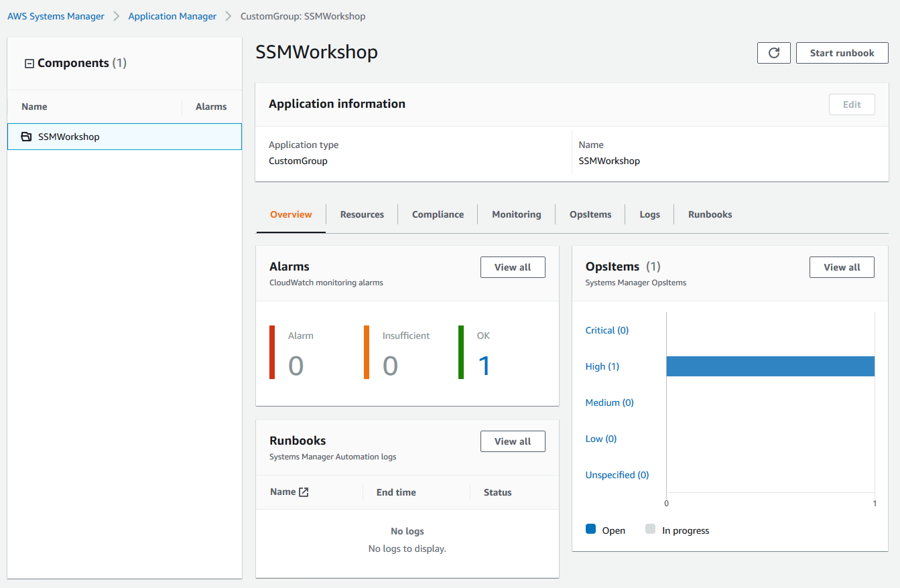This screenshot has height=588, width=900.
Task: Click the Alarms column header in Components
Action: click(211, 106)
